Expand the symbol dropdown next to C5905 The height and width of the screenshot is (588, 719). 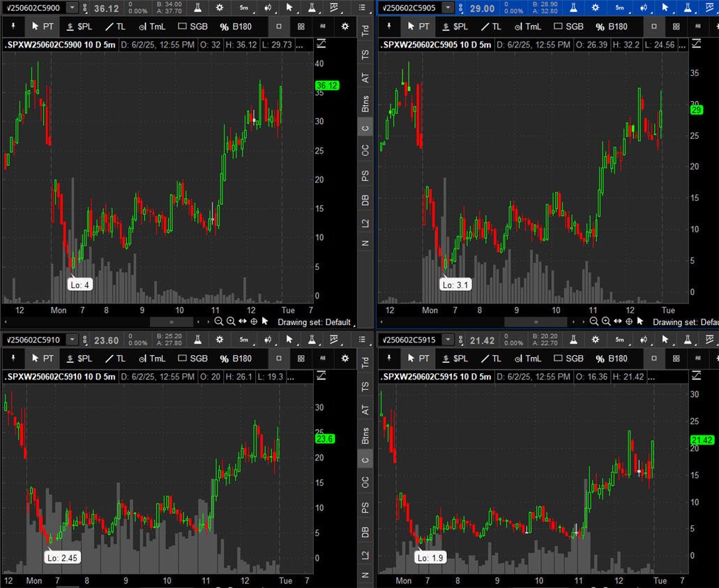(x=448, y=8)
